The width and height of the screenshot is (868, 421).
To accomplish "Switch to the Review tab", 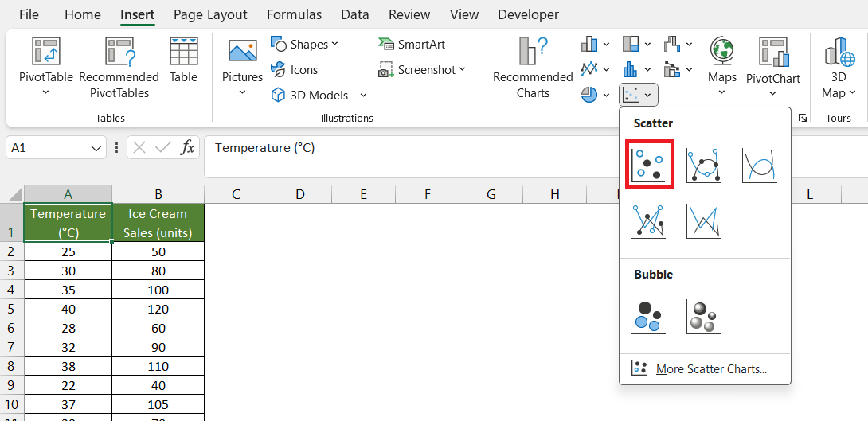I will tap(409, 14).
